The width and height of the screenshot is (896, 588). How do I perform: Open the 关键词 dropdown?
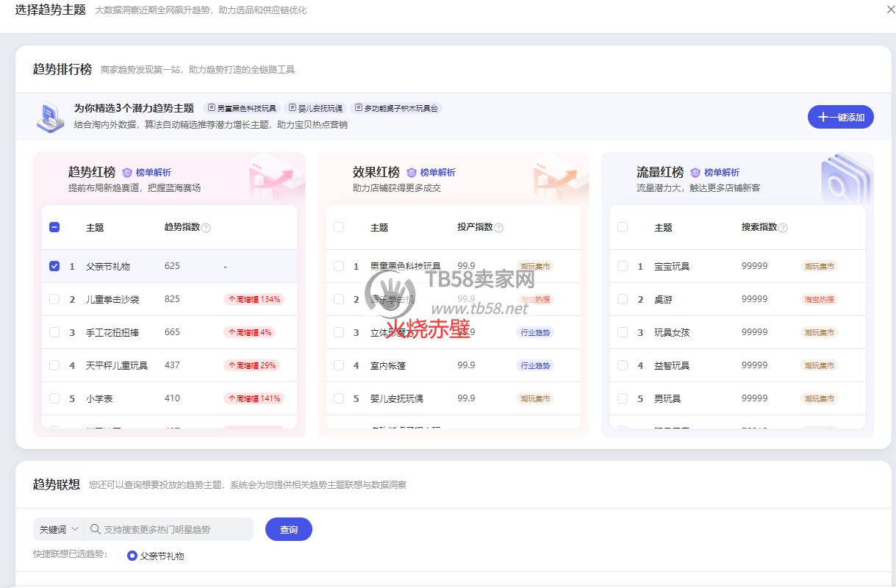(x=59, y=529)
